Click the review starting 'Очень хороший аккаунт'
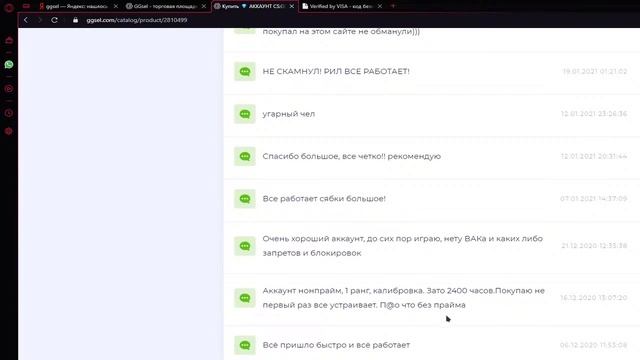The image size is (640, 360). tap(402, 246)
